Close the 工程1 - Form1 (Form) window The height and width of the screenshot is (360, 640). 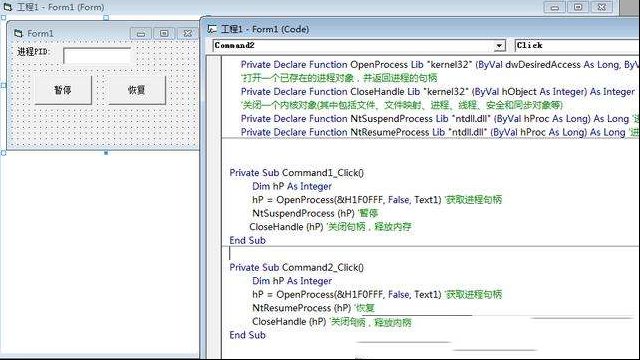(x=602, y=7)
